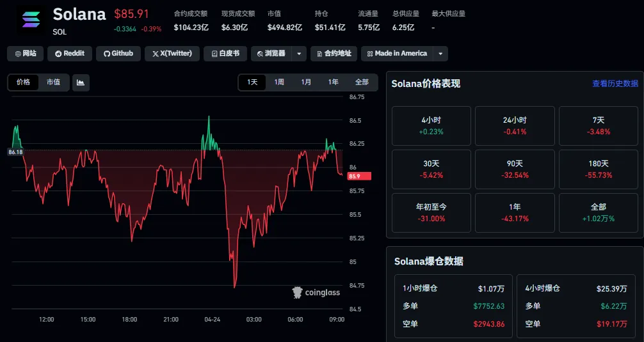Toggle the chart type icon
This screenshot has height=342, width=644.
click(81, 82)
